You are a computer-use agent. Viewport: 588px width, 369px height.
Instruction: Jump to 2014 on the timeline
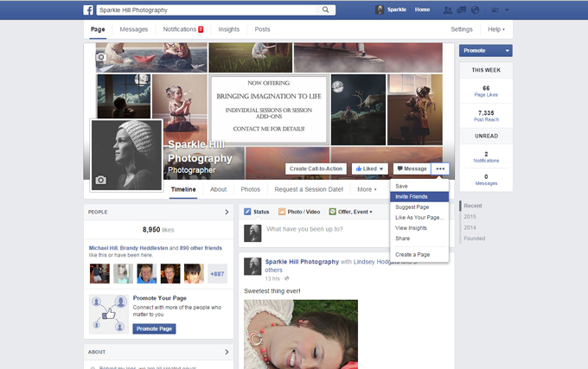pos(470,228)
